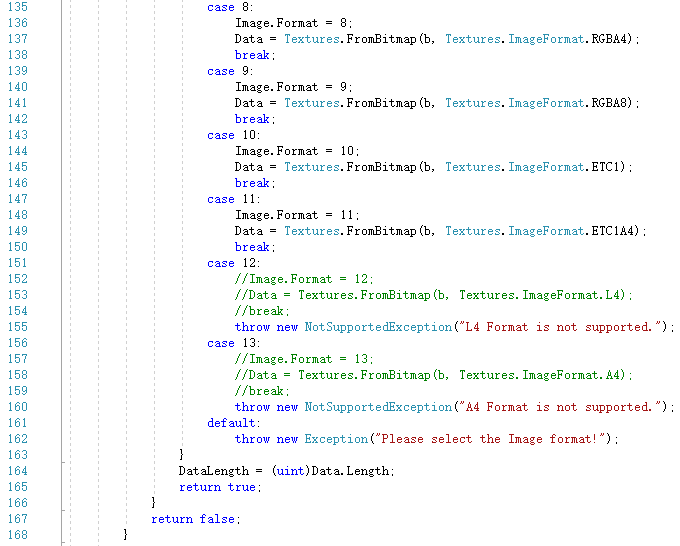The height and width of the screenshot is (546, 680).
Task: Click commented line containing 'ImageFormat.A4'
Action: coord(434,375)
